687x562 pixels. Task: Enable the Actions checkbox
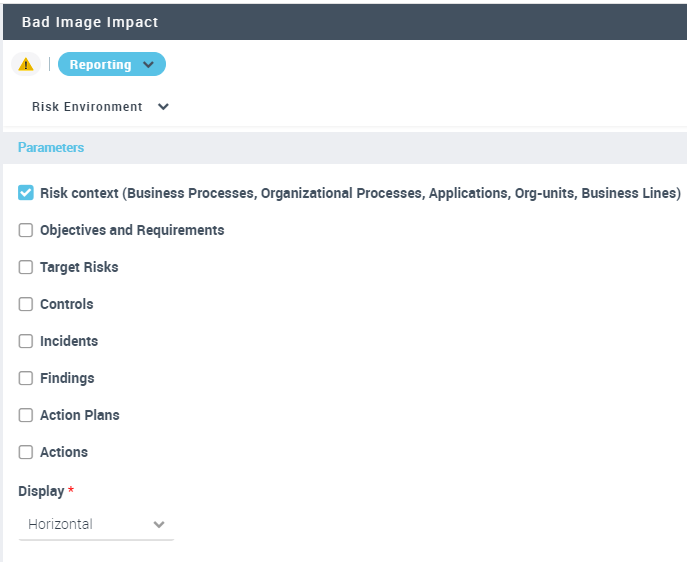(26, 452)
